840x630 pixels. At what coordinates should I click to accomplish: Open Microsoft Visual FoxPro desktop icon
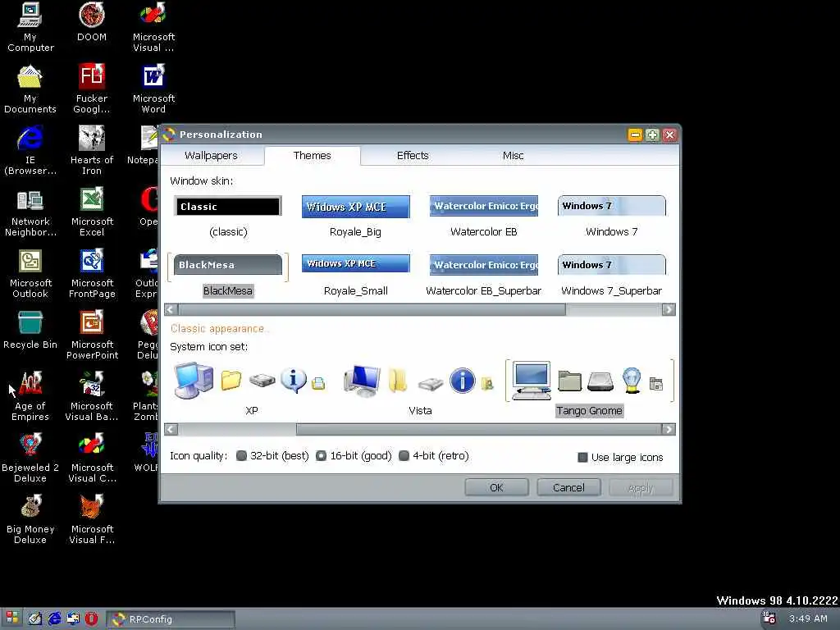pyautogui.click(x=92, y=519)
